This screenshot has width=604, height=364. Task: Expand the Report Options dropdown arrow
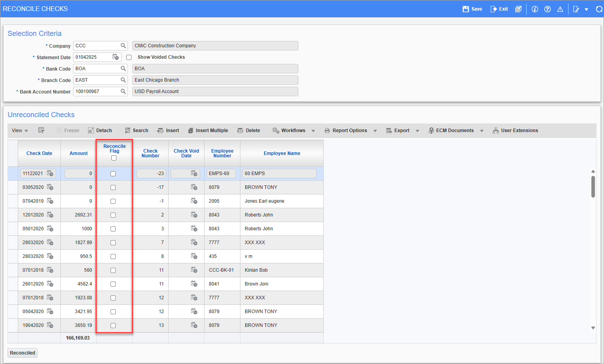click(375, 131)
